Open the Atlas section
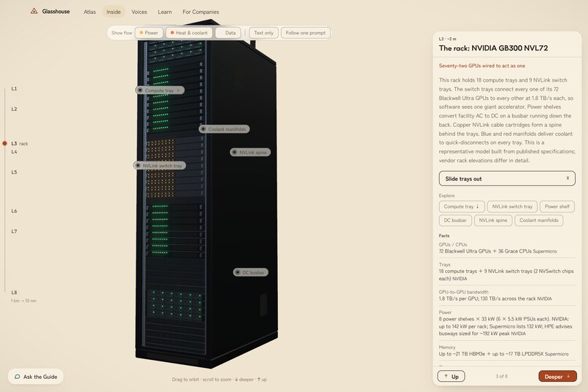588x392 pixels. pyautogui.click(x=90, y=12)
